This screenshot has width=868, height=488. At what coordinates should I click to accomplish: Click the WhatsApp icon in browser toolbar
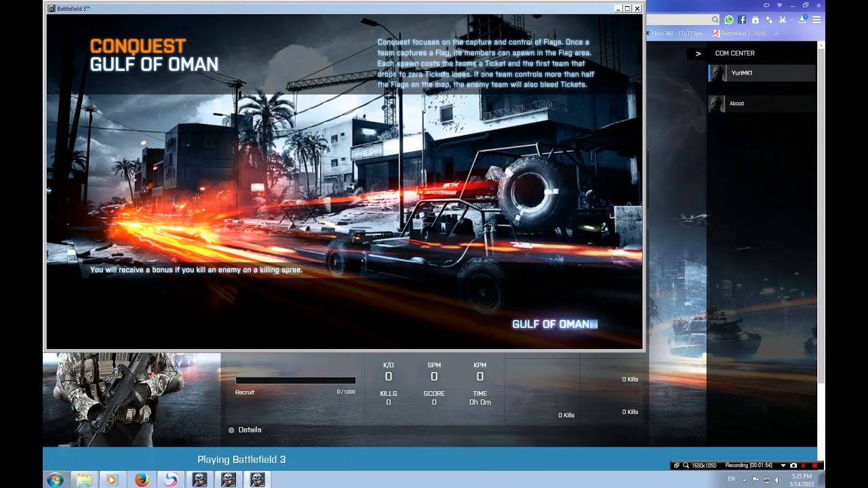pyautogui.click(x=729, y=20)
